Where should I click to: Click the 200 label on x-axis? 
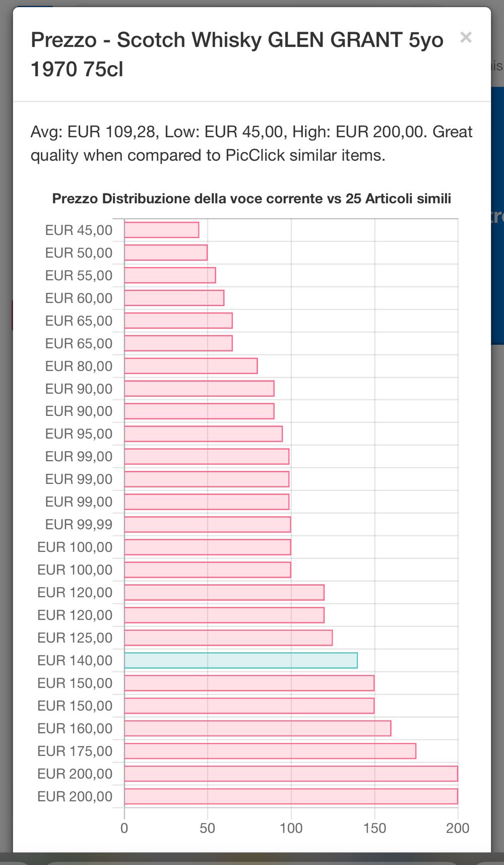[x=457, y=828]
